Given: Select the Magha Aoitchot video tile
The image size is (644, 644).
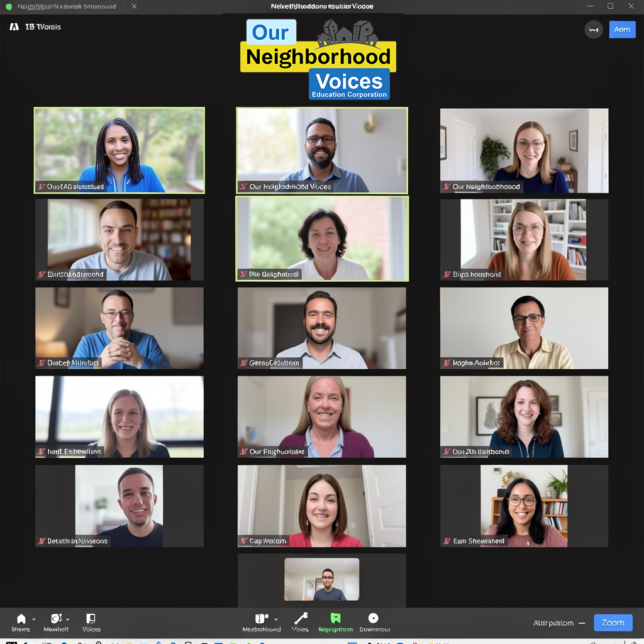Looking at the screenshot, I should (x=524, y=328).
